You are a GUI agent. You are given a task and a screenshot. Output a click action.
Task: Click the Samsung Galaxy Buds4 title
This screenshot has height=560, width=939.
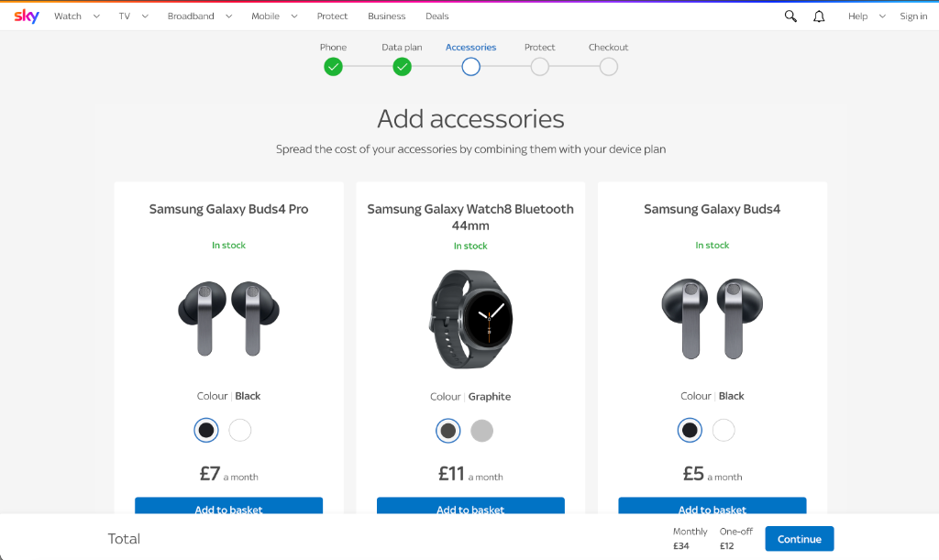coord(713,209)
